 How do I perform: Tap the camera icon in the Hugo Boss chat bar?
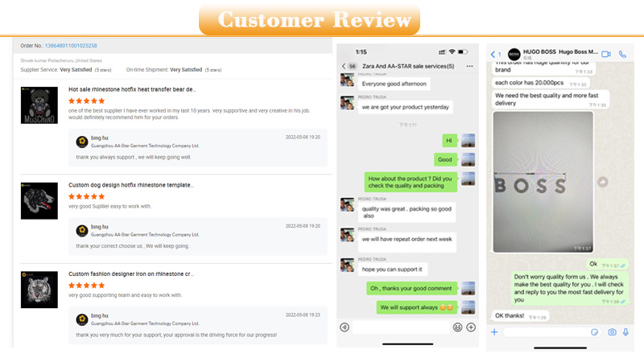(612, 331)
